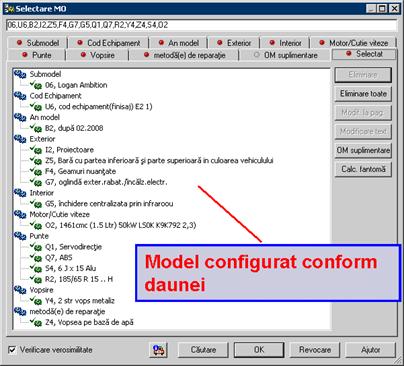Screen dimensions: 404x366
Task: Click the Punte category label in tree
Action: pos(39,236)
